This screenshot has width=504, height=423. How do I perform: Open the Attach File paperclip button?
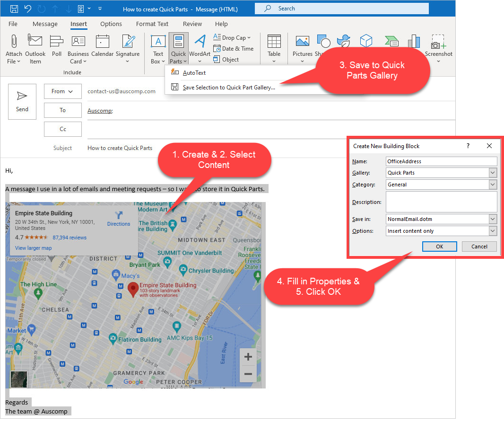[14, 49]
